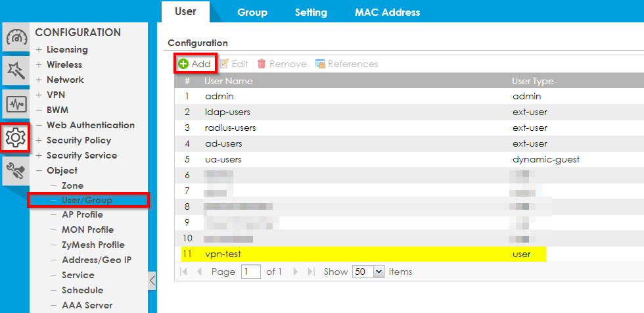Open the Show items count dropdown
The width and height of the screenshot is (644, 313).
point(379,272)
